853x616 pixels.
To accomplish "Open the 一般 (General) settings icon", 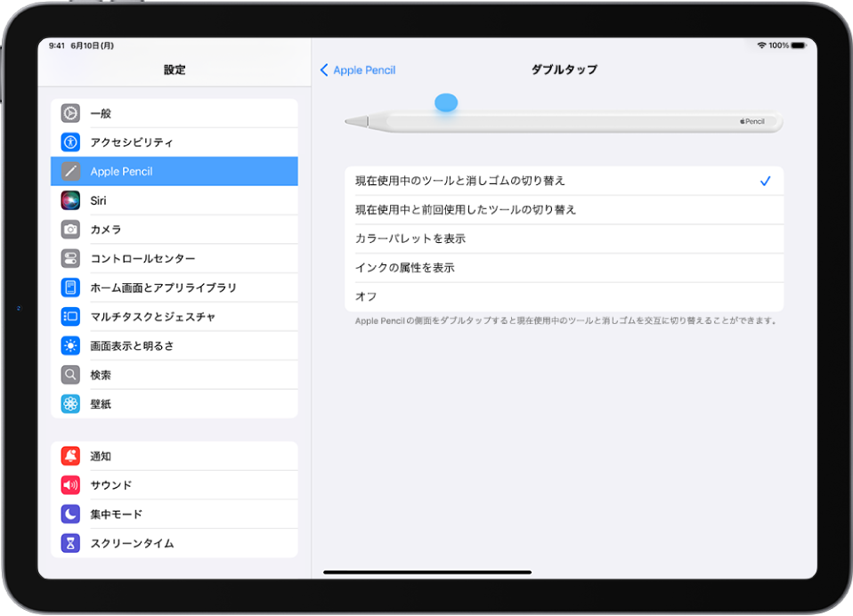I will (x=70, y=113).
